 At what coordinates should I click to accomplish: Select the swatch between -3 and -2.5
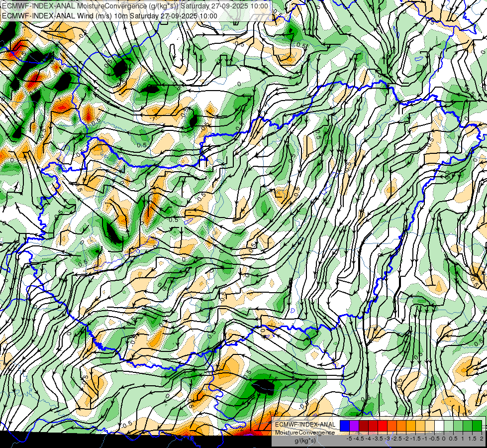[x=392, y=426]
